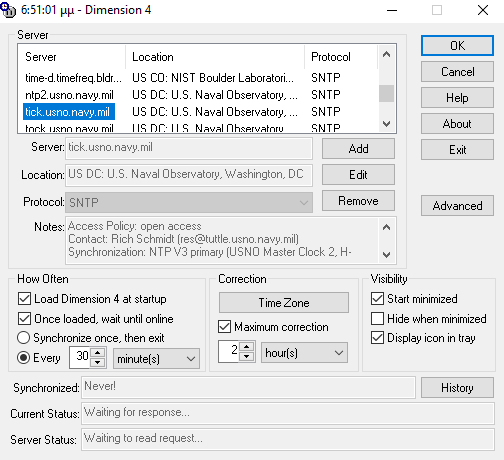Close the Dimension 4 window

483,10
